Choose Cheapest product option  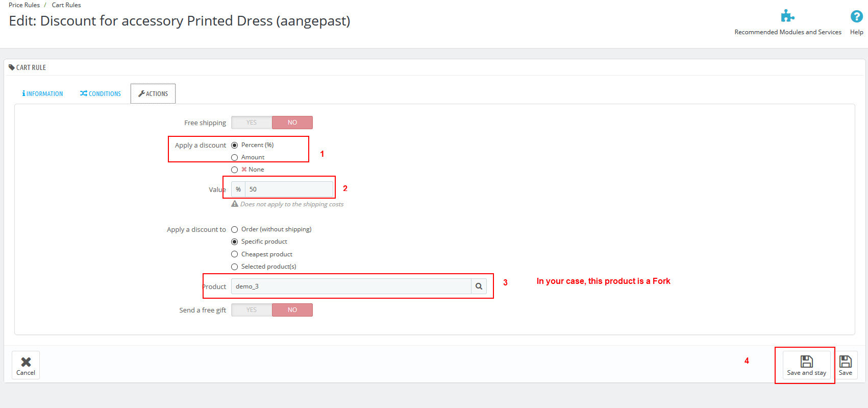click(235, 254)
